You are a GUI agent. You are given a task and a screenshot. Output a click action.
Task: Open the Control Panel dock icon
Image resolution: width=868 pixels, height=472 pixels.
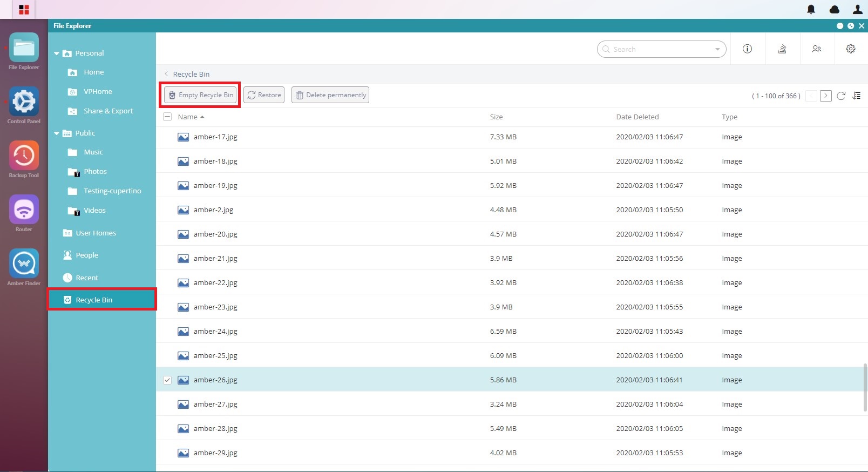point(24,102)
